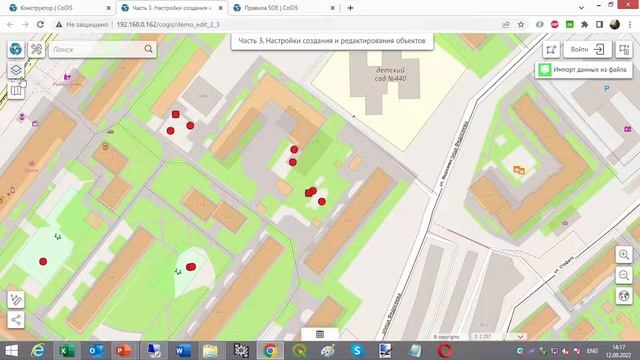Open the Chrome three-dot menu
This screenshot has height=360, width=640.
coord(630,24)
